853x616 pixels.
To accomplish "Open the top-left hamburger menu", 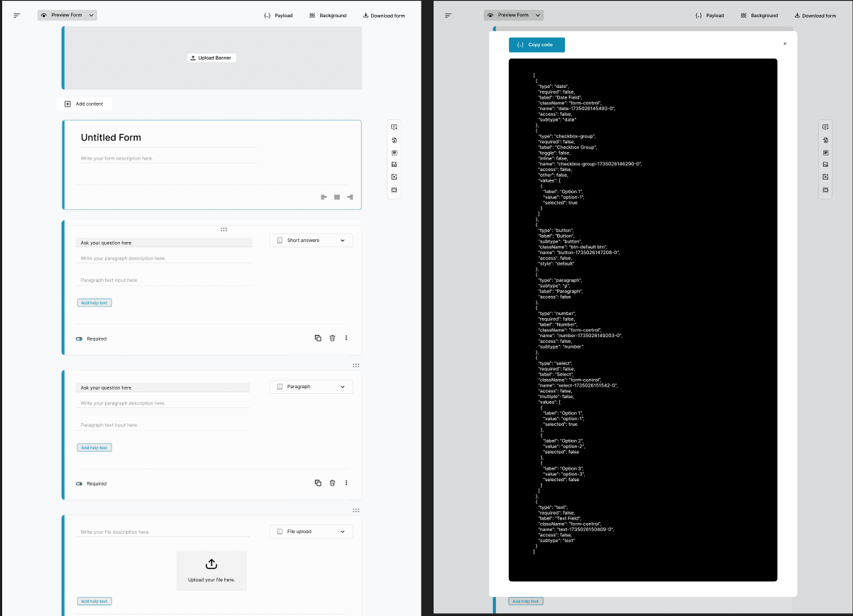I will click(x=16, y=15).
